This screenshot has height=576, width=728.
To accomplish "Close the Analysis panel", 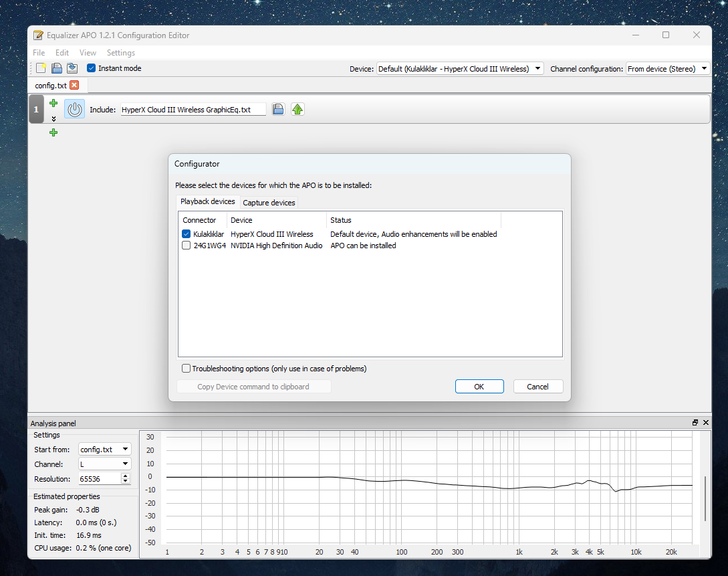I will click(706, 422).
